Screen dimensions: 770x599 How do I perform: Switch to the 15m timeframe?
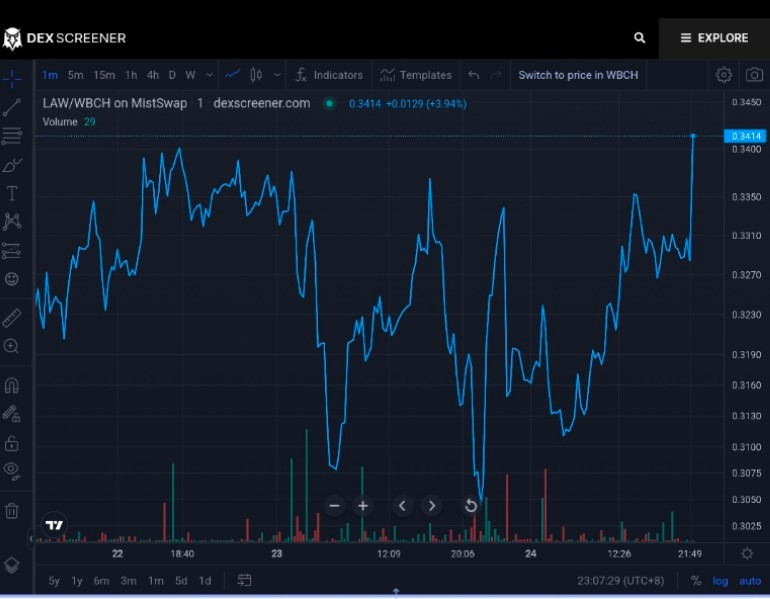click(104, 75)
